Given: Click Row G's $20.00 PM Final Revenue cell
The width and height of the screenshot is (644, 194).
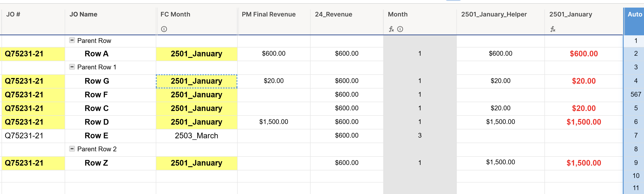Looking at the screenshot, I should click(274, 81).
